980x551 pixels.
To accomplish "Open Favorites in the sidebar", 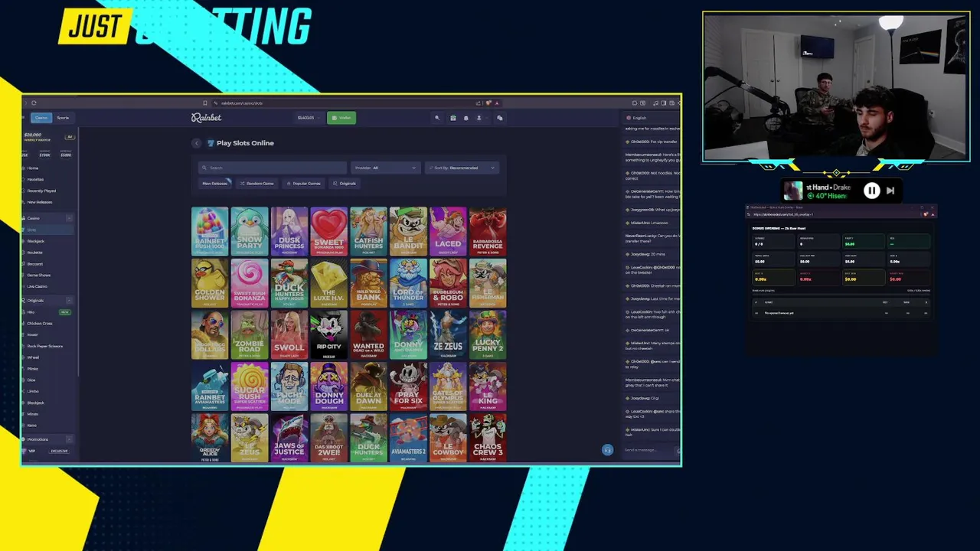I will 35,179.
